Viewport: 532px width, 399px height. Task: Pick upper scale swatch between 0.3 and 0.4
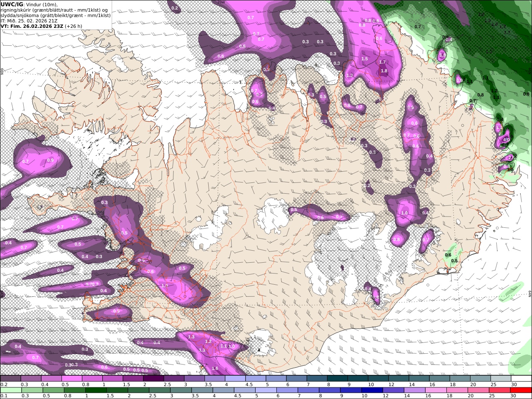(x=31, y=379)
